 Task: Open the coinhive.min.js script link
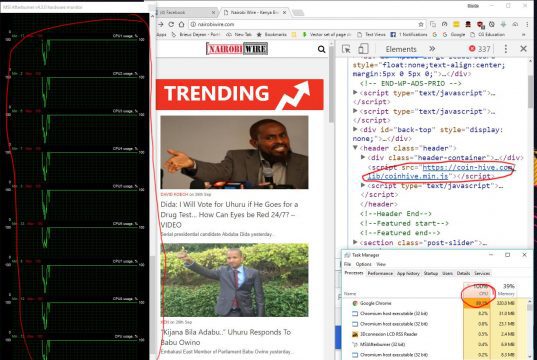(x=439, y=172)
